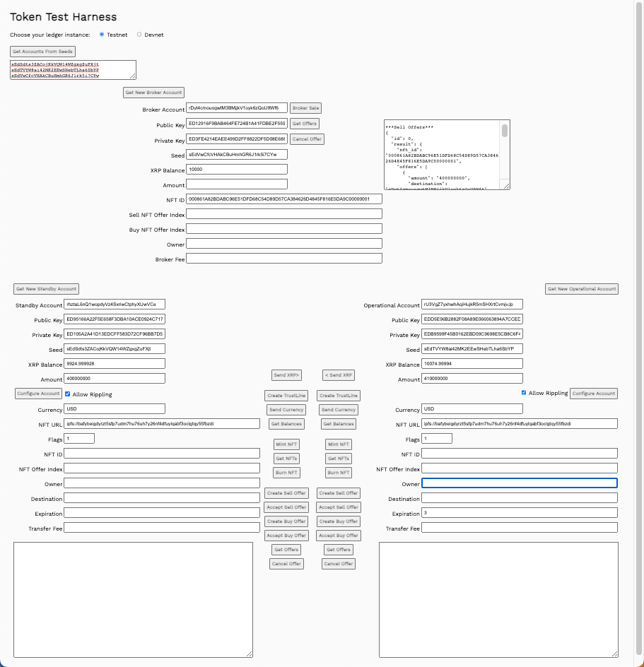Click Get New Operational Account

click(x=582, y=289)
